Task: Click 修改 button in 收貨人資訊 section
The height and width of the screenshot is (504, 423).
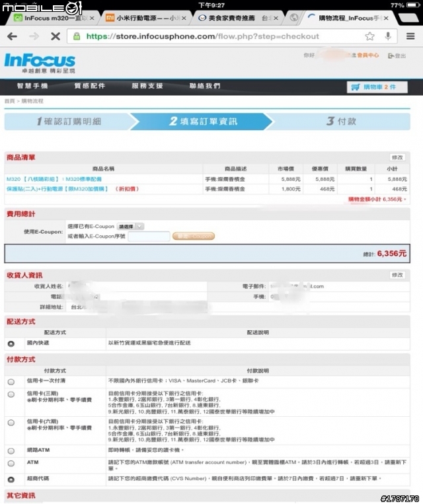Action: [x=397, y=275]
